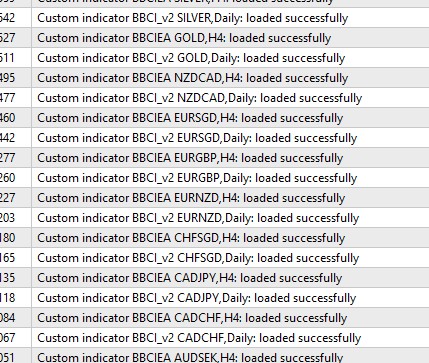Select the BBCIEA EURSGD,H4 loaded message
The height and width of the screenshot is (363, 429).
(190, 118)
